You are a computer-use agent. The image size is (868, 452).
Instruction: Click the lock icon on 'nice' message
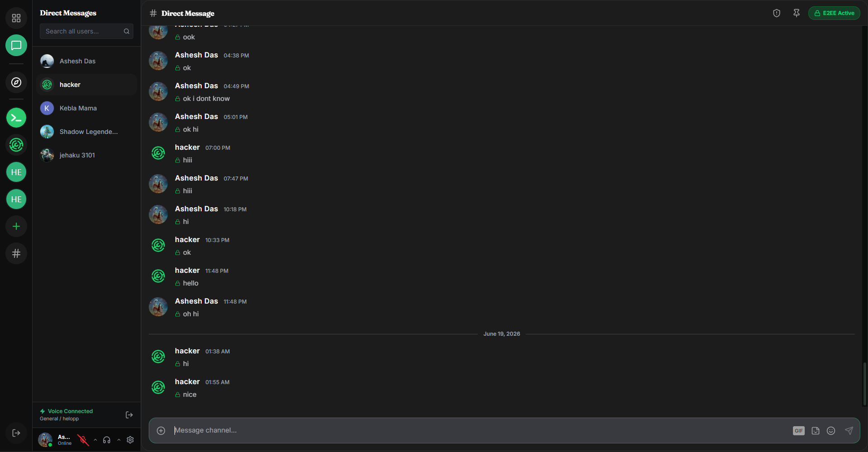(x=178, y=395)
